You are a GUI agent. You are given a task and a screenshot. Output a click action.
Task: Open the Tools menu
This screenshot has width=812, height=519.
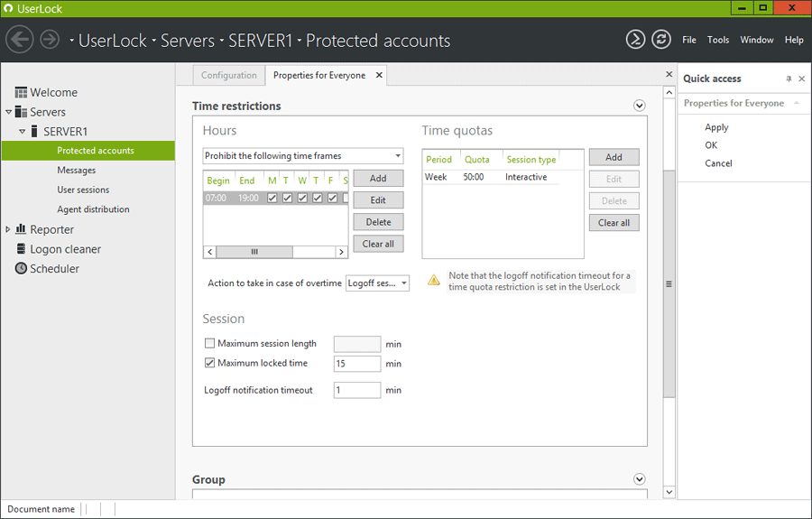tap(718, 40)
